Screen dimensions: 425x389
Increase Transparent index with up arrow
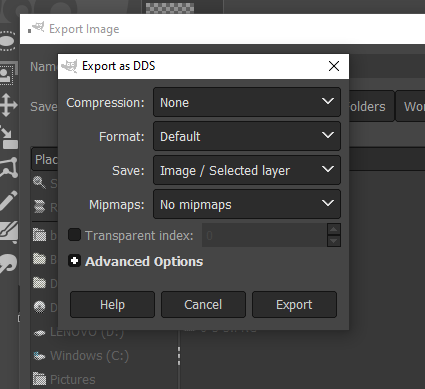point(334,229)
